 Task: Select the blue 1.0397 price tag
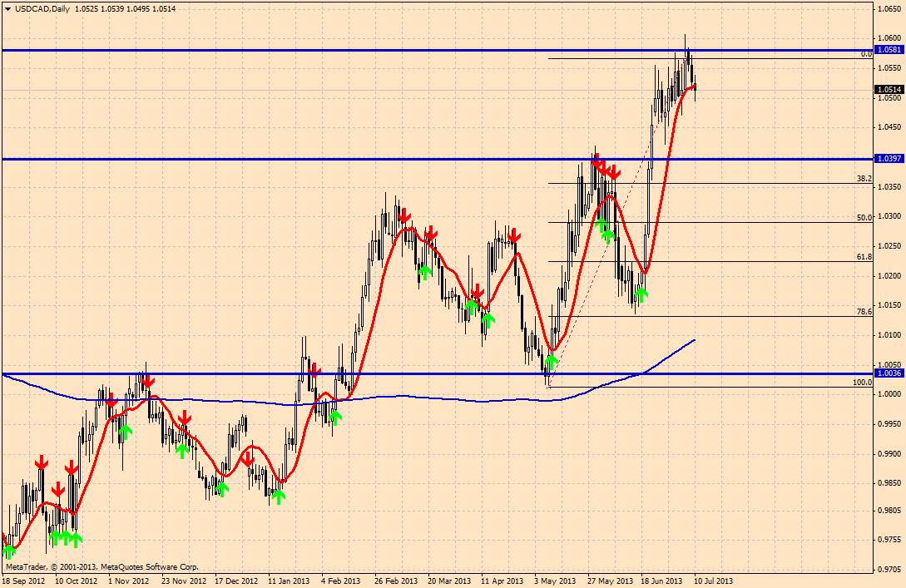tap(889, 158)
